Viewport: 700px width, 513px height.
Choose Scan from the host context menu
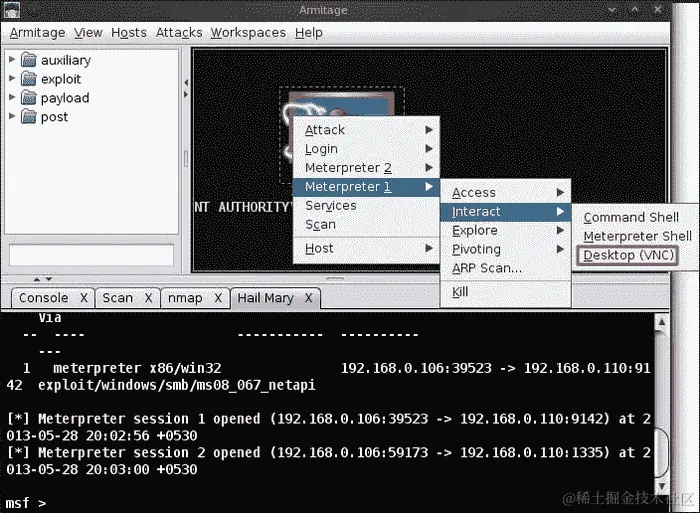click(x=366, y=224)
